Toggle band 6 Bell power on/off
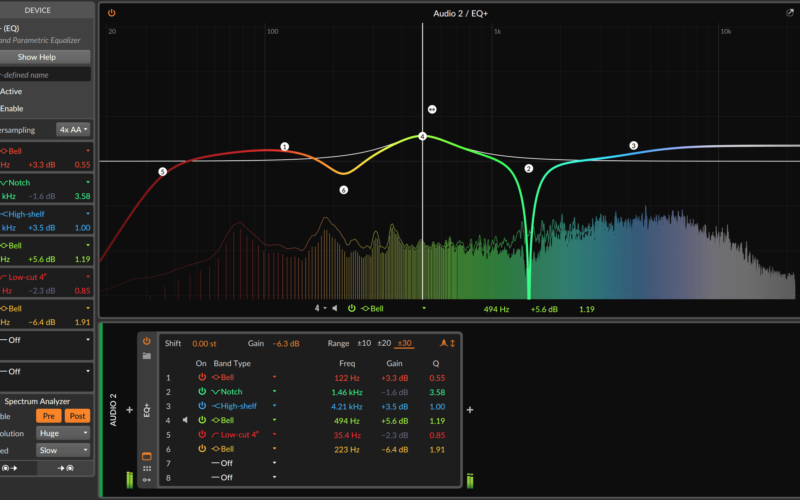 (202, 448)
